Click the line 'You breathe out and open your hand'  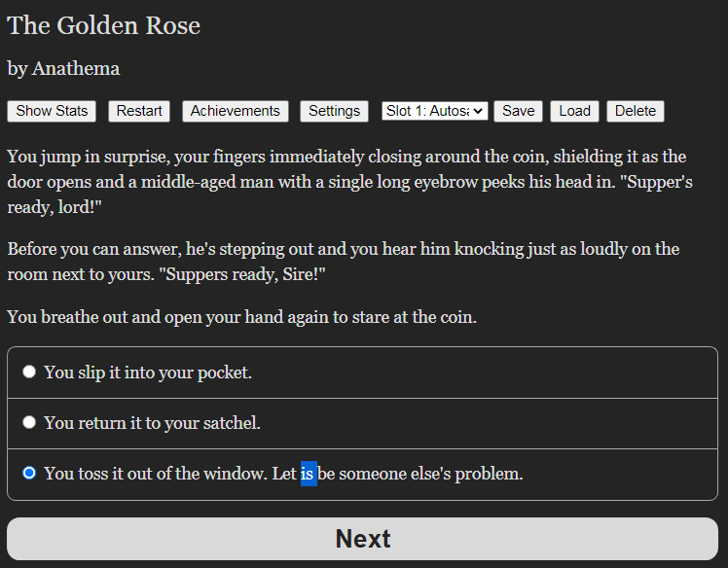pyautogui.click(x=242, y=317)
